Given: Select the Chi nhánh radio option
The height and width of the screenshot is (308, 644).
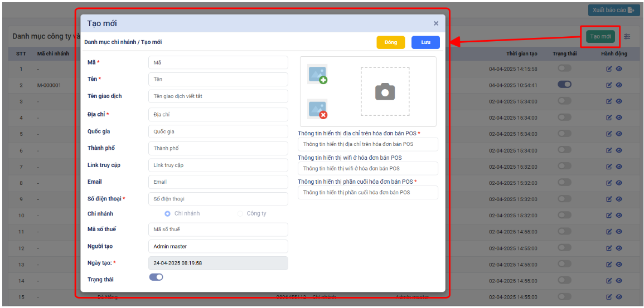Looking at the screenshot, I should [x=167, y=214].
